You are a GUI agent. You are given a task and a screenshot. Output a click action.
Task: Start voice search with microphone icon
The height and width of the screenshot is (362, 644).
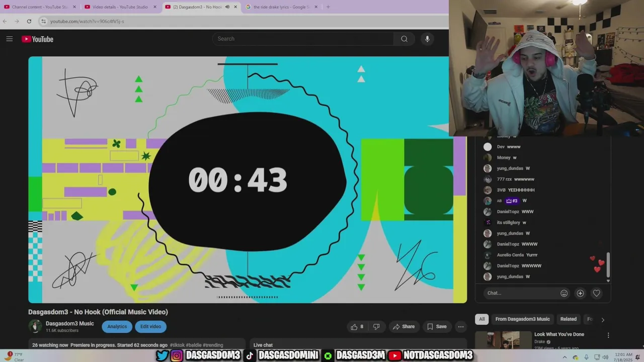coord(427,39)
